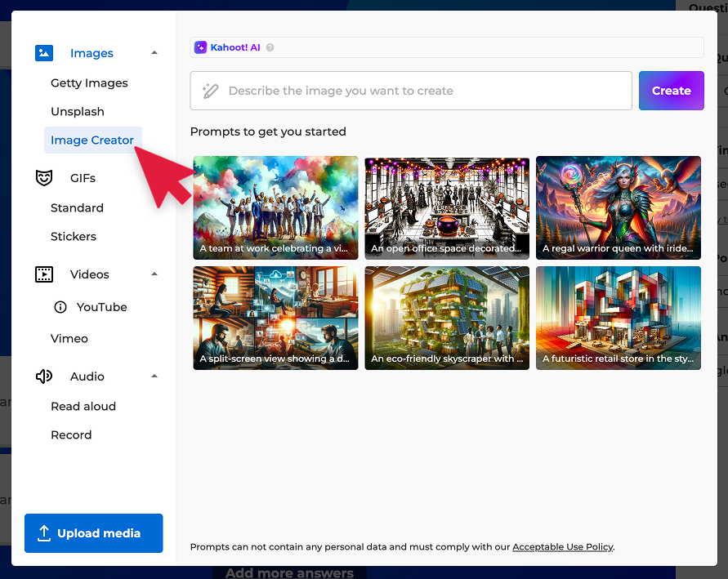Click the GIFs mask face icon
The image size is (728, 579).
pyautogui.click(x=44, y=178)
